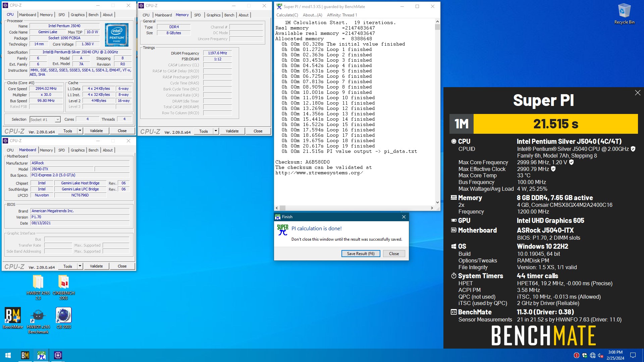Open the Windows Start menu

(8, 355)
